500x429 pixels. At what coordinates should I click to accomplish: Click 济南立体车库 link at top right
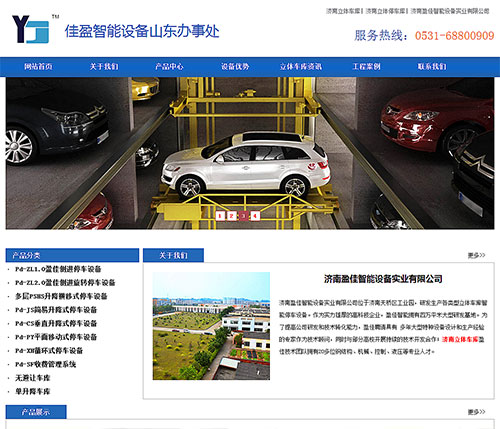pyautogui.click(x=343, y=11)
